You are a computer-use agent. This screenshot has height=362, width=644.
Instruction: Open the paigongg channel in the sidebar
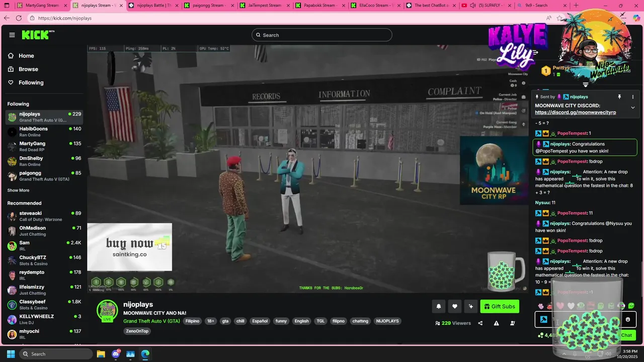coord(44,176)
